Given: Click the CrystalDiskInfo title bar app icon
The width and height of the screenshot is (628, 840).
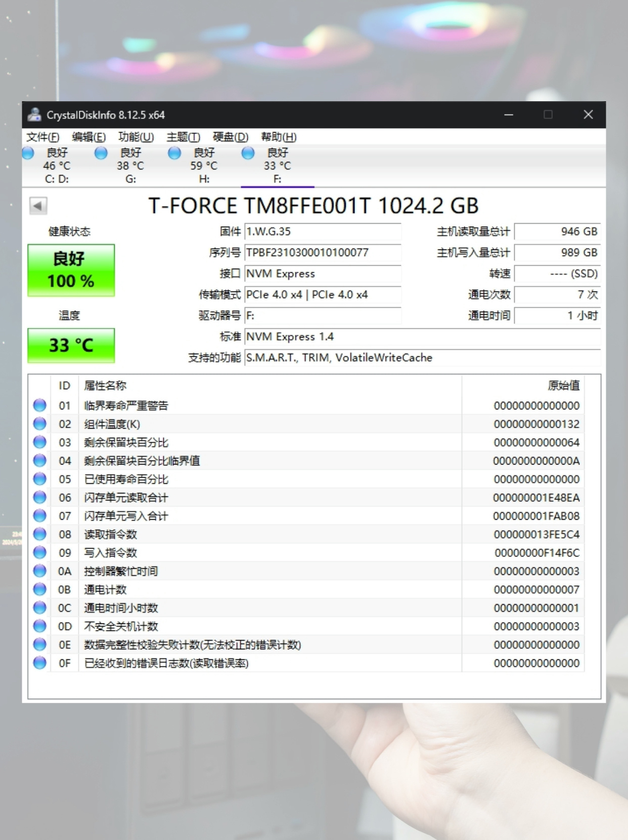Looking at the screenshot, I should 34,115.
